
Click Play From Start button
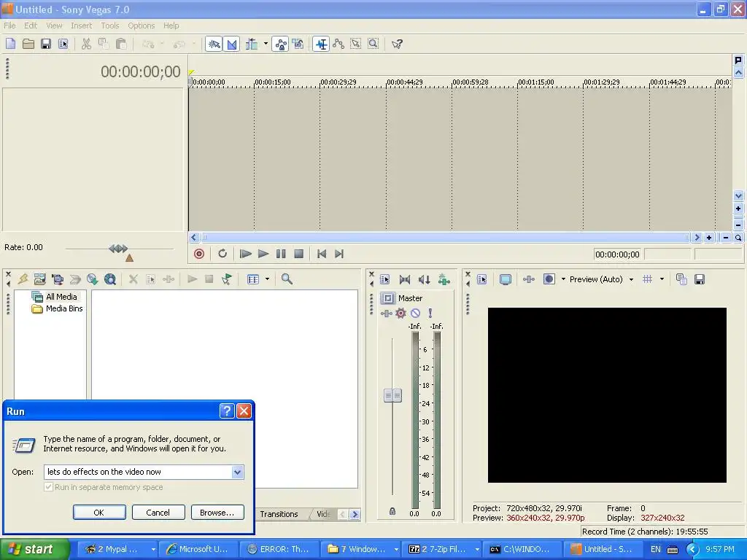point(245,254)
